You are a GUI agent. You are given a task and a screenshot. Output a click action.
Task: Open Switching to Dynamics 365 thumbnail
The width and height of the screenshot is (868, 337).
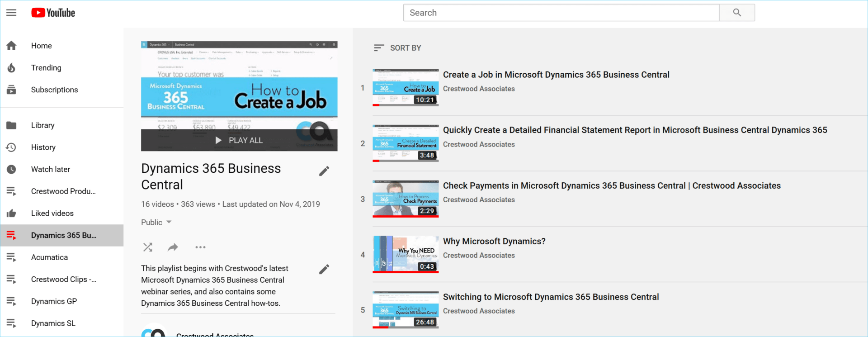coord(406,310)
